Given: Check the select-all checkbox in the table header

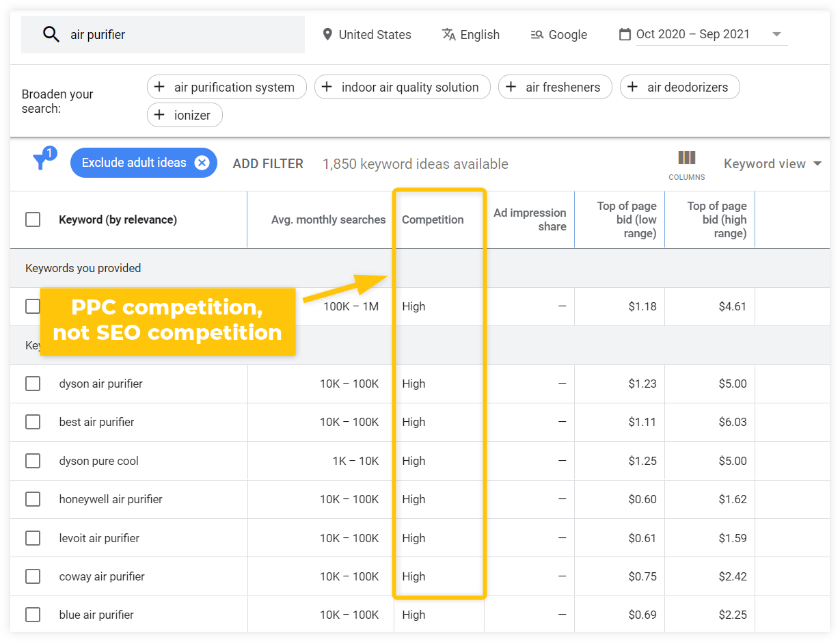Looking at the screenshot, I should [x=33, y=219].
